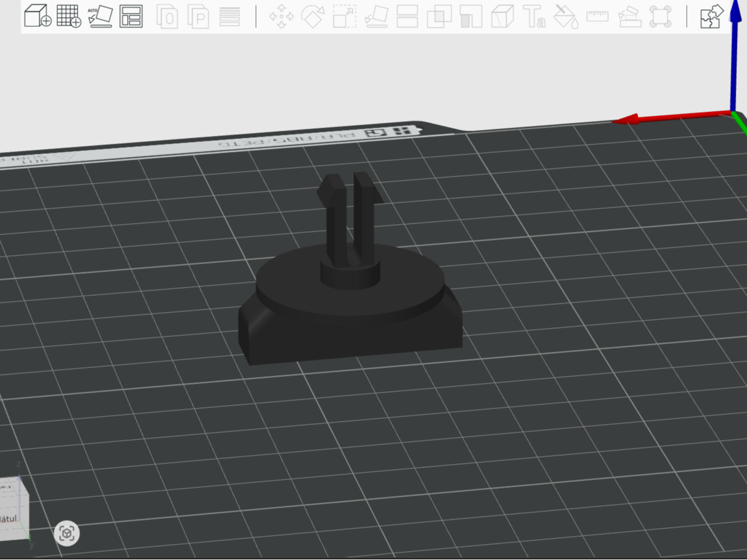Select the Rotate tool
Image resolution: width=747 pixels, height=560 pixels.
(312, 16)
